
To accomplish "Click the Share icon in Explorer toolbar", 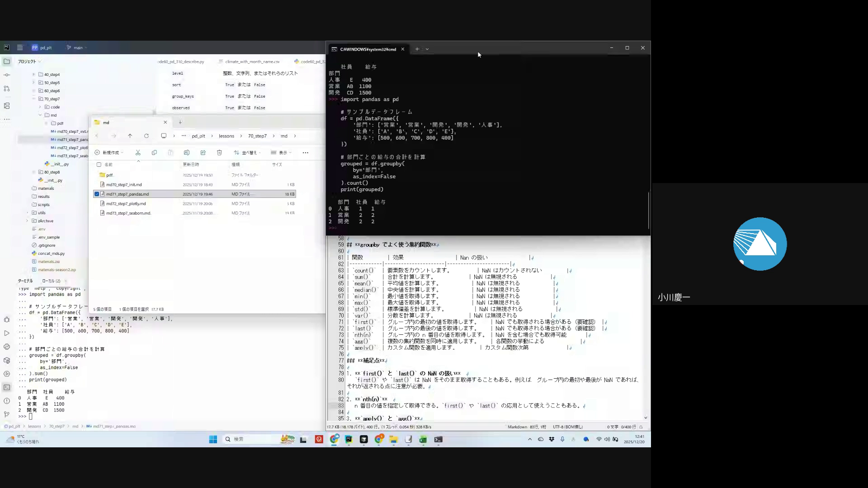I will point(203,153).
